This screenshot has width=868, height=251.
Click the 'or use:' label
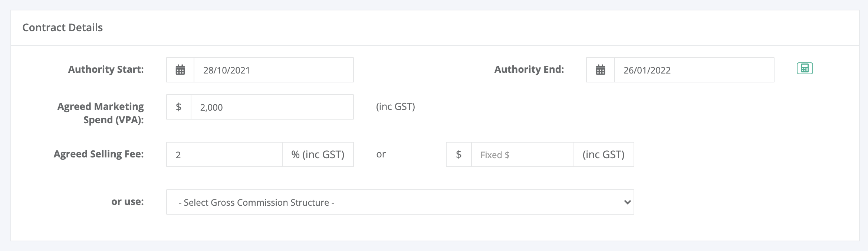click(128, 202)
